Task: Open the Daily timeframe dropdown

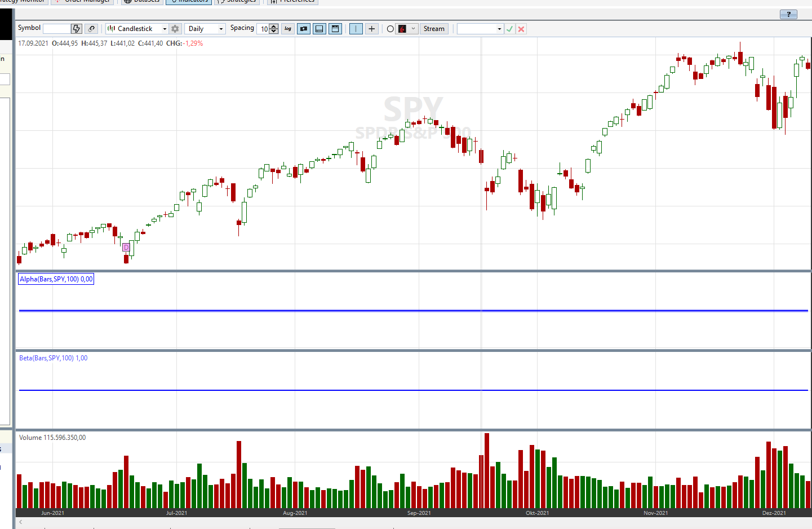Action: point(205,29)
